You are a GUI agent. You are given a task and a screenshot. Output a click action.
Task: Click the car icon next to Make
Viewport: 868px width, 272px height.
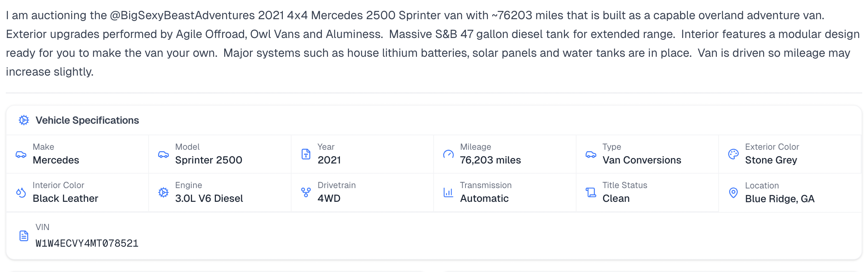(21, 154)
